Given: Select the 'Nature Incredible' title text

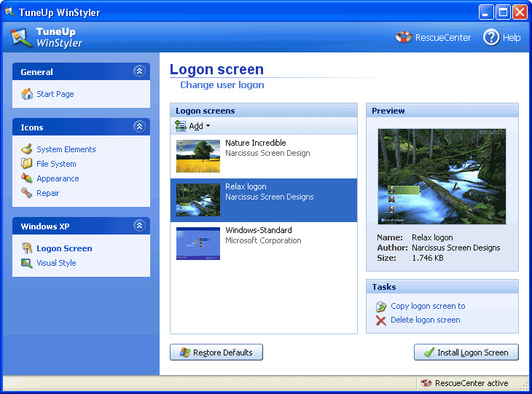Looking at the screenshot, I should coord(256,143).
